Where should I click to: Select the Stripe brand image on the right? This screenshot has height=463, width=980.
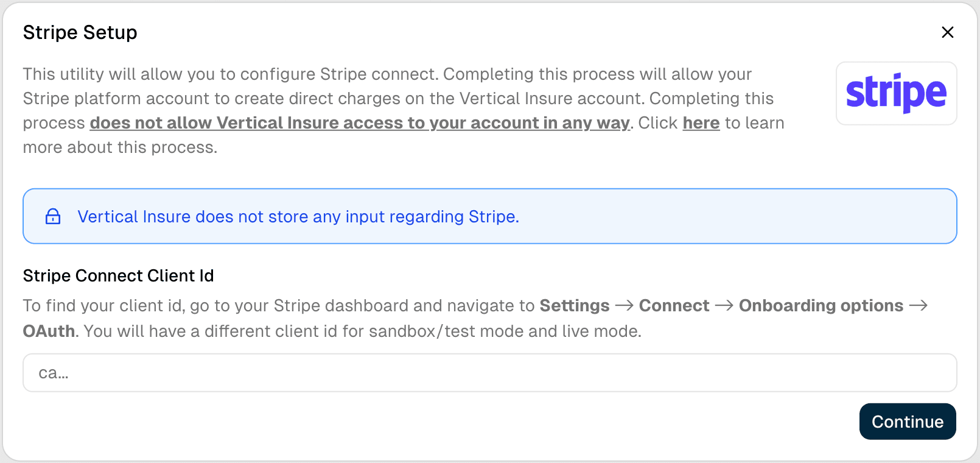coord(896,93)
